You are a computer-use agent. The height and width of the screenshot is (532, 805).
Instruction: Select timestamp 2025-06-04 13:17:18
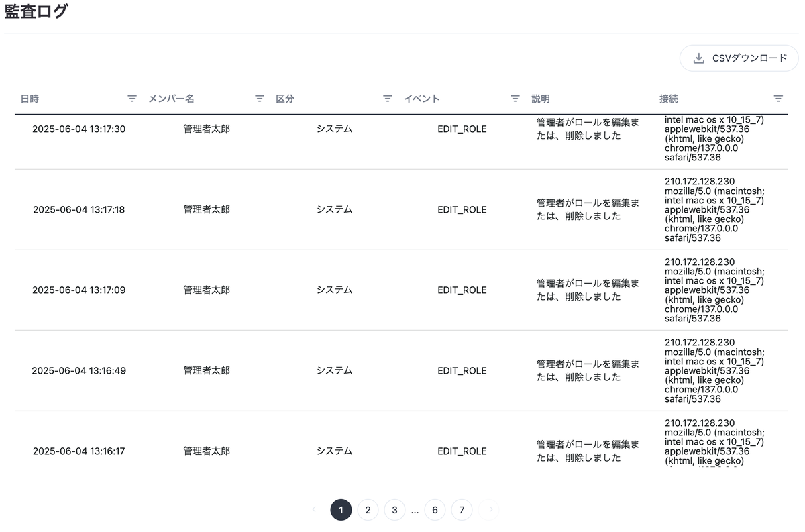coord(78,209)
